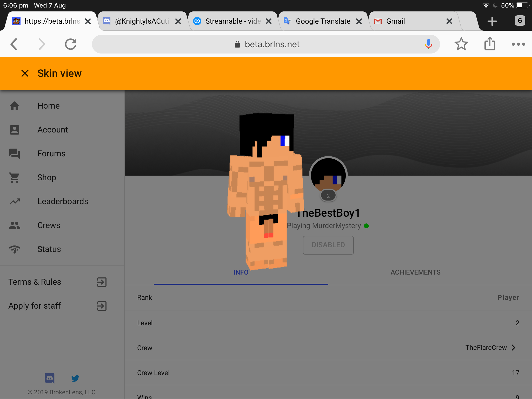
Task: Close the Skin view overlay
Action: 25,74
